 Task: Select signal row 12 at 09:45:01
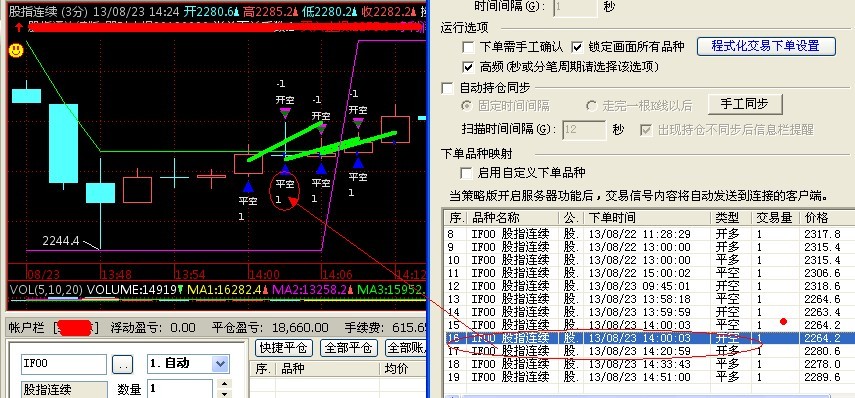(649, 286)
